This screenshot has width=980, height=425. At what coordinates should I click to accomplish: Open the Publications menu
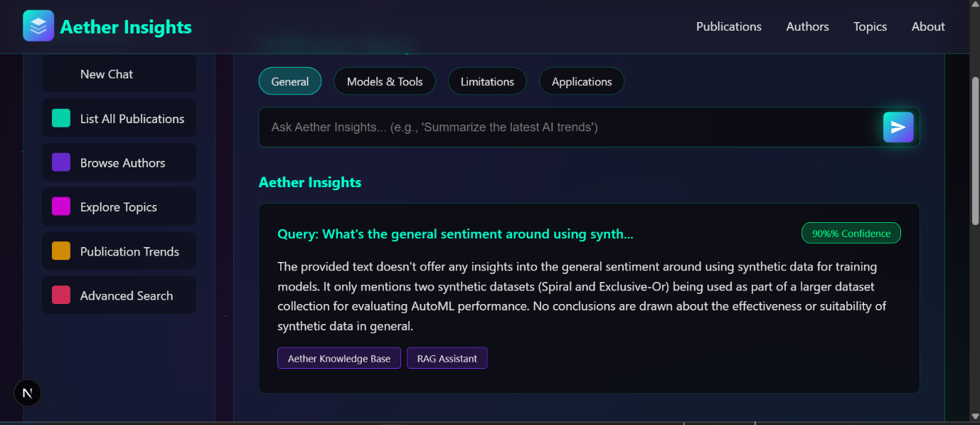[728, 26]
